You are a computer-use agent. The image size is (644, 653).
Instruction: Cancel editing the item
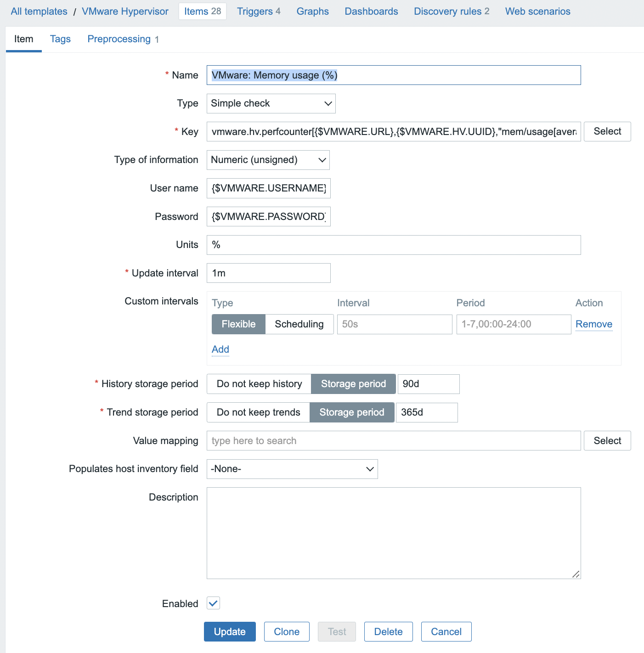pyautogui.click(x=446, y=631)
